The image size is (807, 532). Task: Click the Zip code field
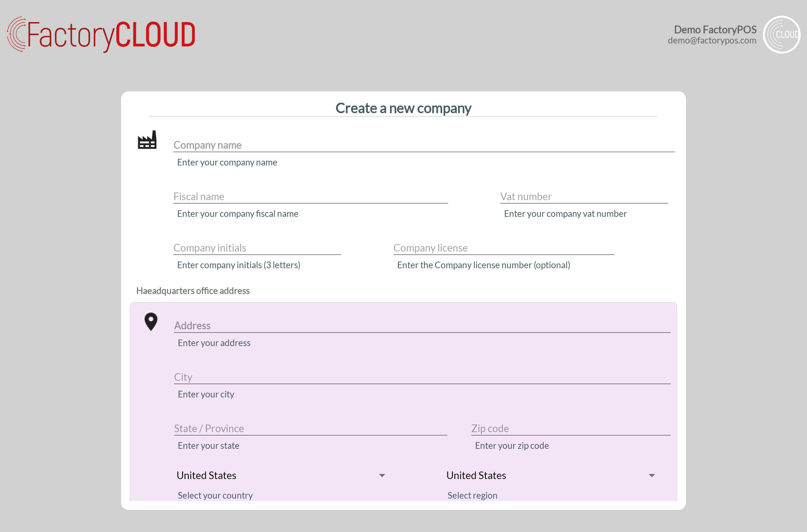click(x=571, y=429)
